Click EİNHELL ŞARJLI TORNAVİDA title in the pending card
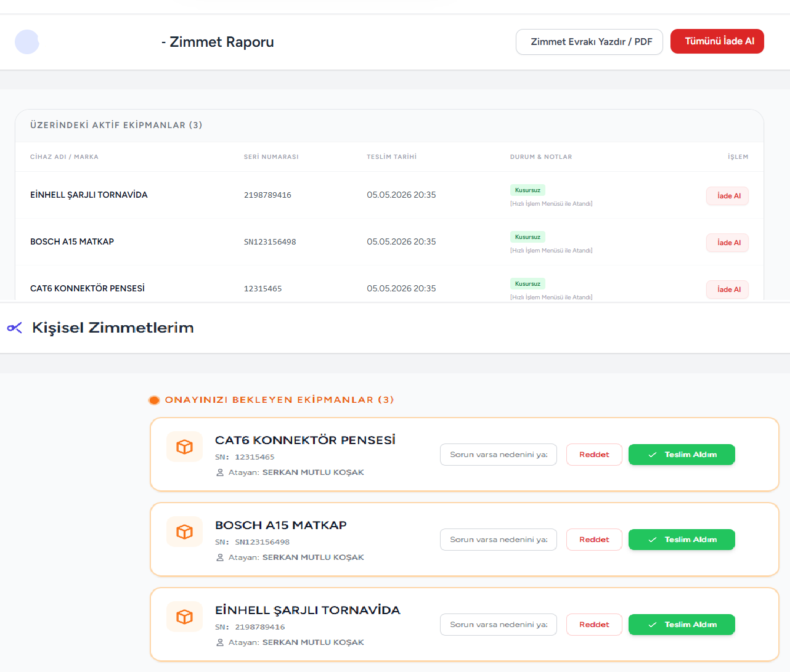This screenshot has width=790, height=672. click(x=307, y=610)
